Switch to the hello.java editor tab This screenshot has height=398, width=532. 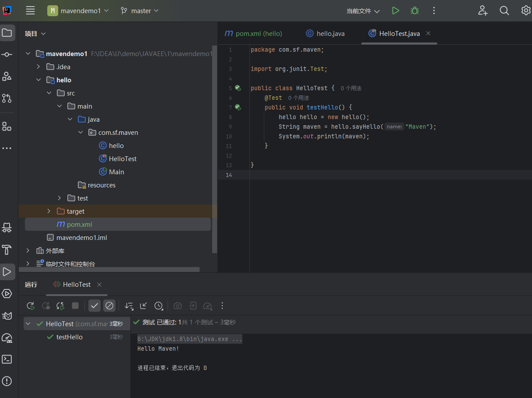[x=325, y=34]
